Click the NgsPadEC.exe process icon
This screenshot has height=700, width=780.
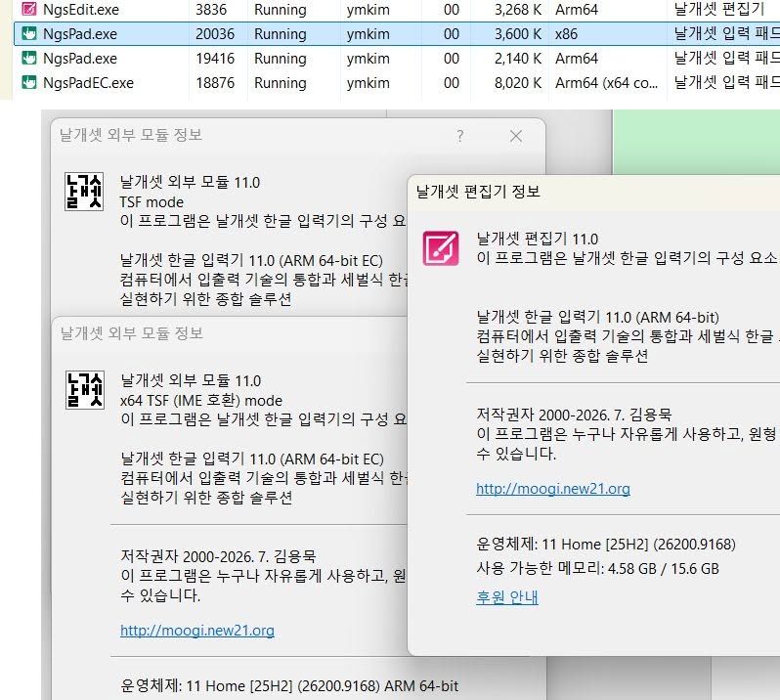pos(29,82)
